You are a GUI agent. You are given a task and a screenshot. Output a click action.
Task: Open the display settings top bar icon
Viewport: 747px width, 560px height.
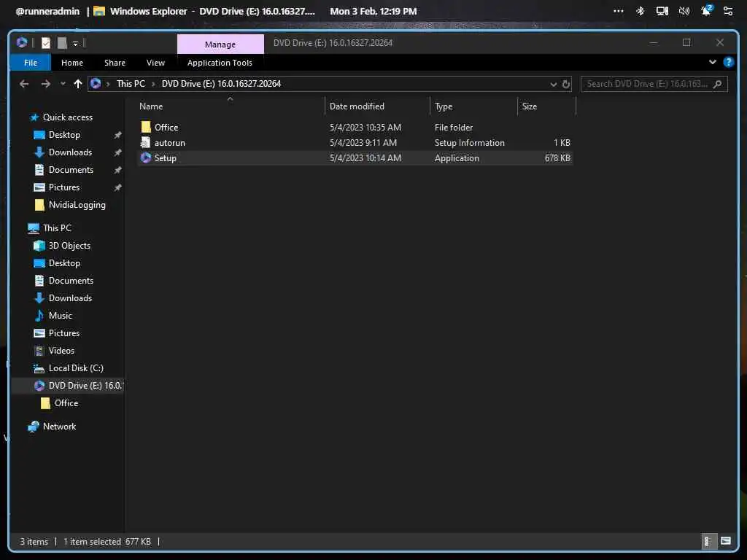(x=662, y=11)
